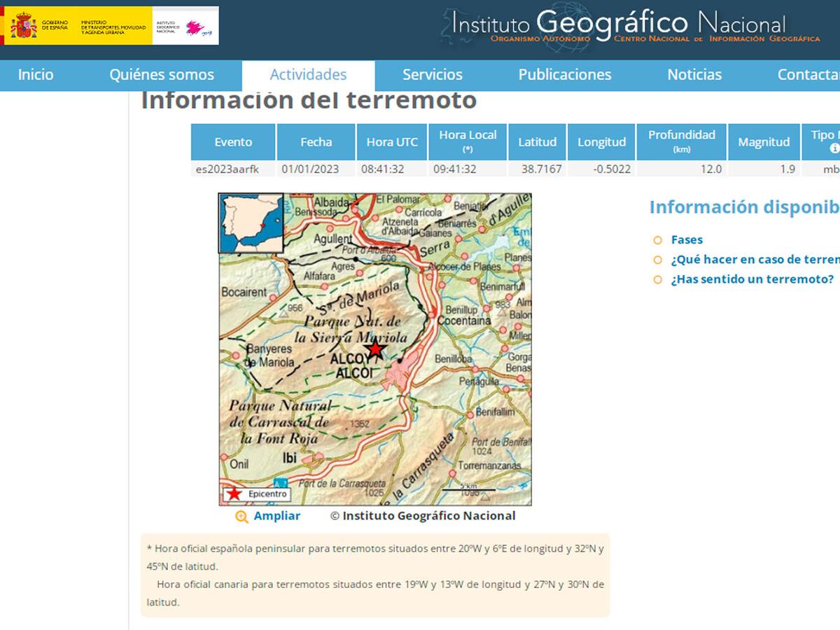Open the Contactar menu item
This screenshot has width=840, height=630.
[x=808, y=74]
